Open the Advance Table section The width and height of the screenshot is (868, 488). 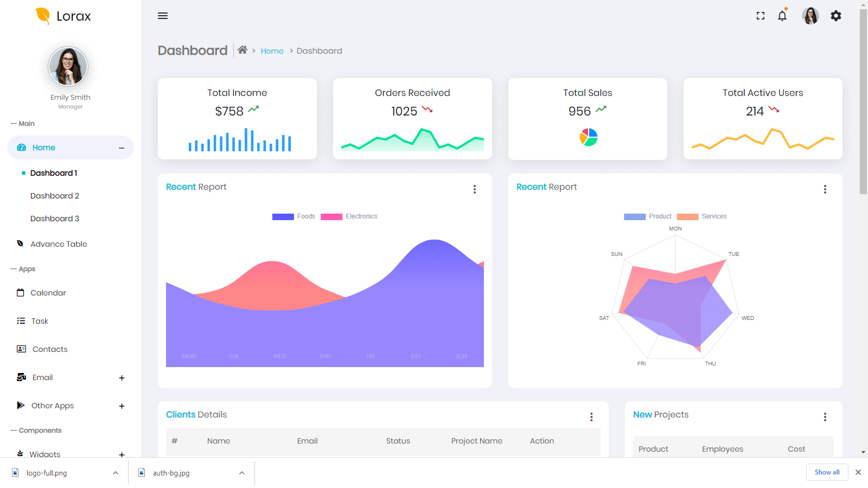click(58, 243)
